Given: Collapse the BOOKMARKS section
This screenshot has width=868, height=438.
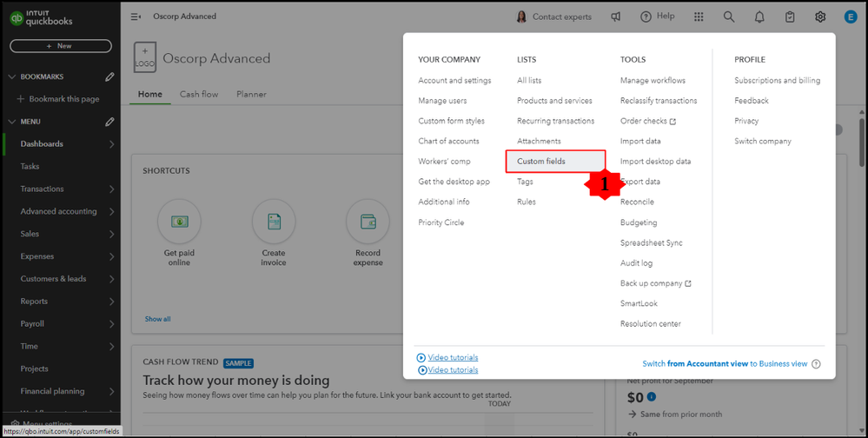Looking at the screenshot, I should tap(12, 77).
